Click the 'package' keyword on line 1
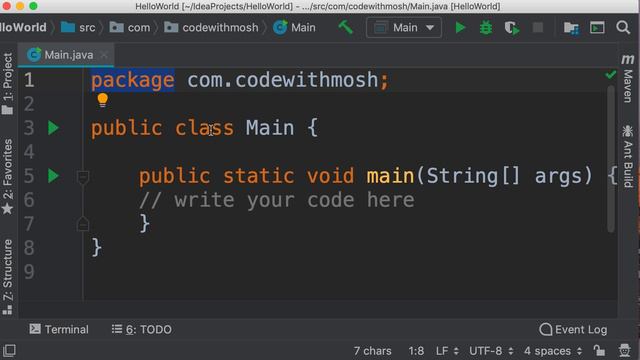 [x=133, y=80]
